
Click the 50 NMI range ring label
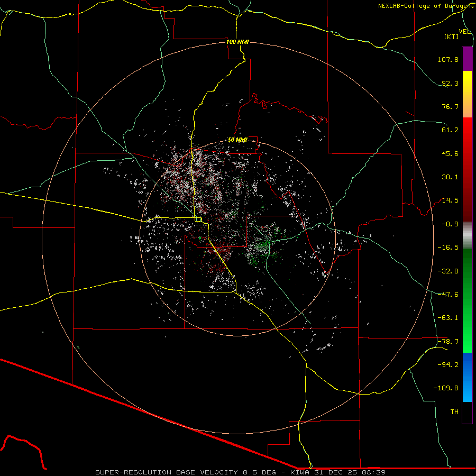click(237, 140)
